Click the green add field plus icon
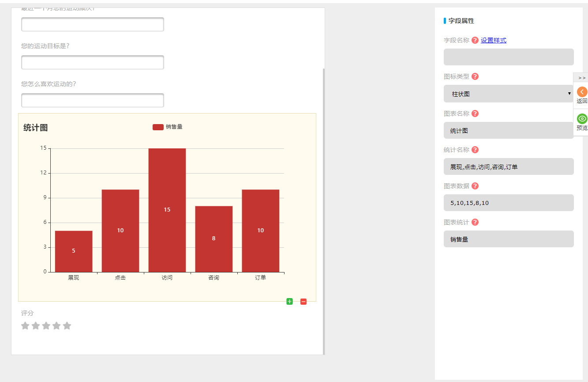The width and height of the screenshot is (588, 382). pyautogui.click(x=289, y=302)
